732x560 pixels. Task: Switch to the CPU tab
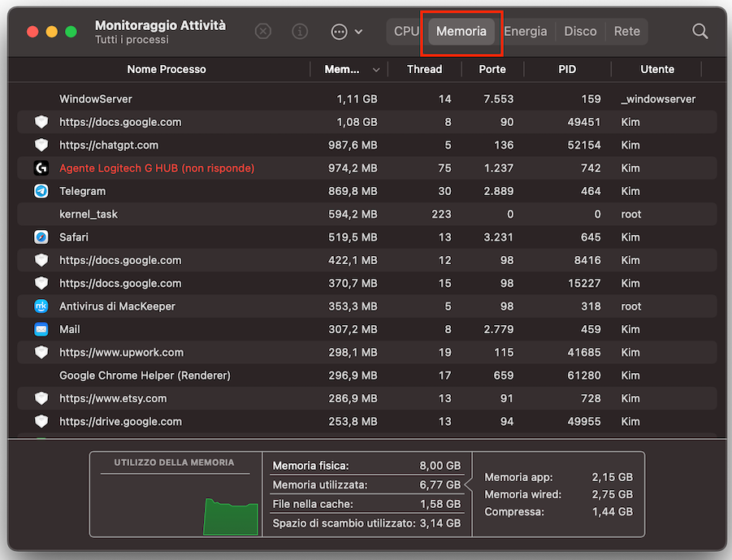click(x=406, y=32)
